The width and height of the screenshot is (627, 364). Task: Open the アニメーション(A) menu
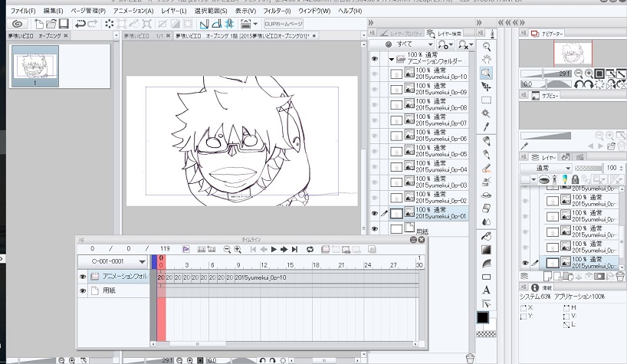tap(133, 11)
